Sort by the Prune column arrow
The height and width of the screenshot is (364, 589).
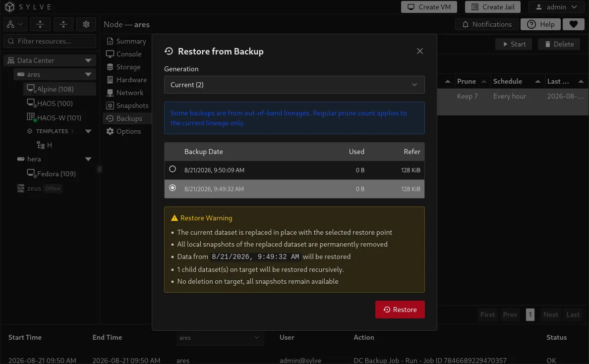[484, 81]
